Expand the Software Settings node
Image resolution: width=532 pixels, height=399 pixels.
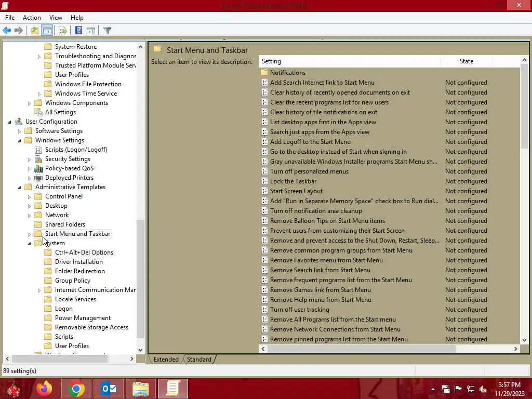pos(19,131)
